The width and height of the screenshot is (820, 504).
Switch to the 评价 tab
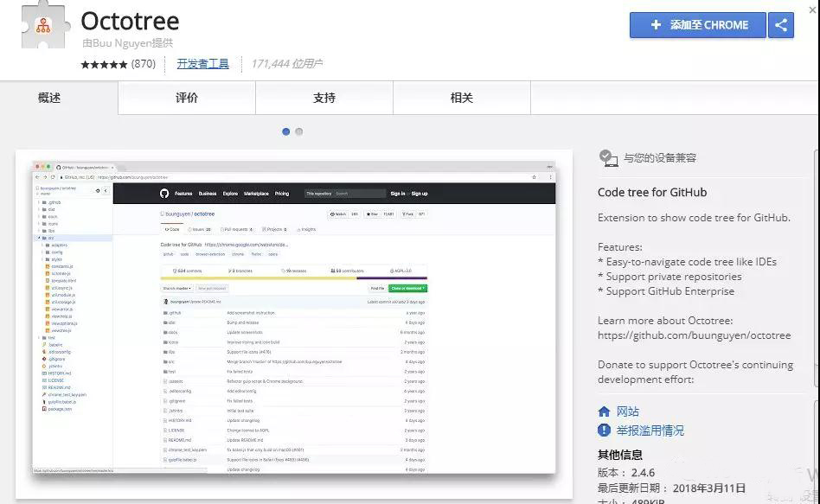coord(186,98)
